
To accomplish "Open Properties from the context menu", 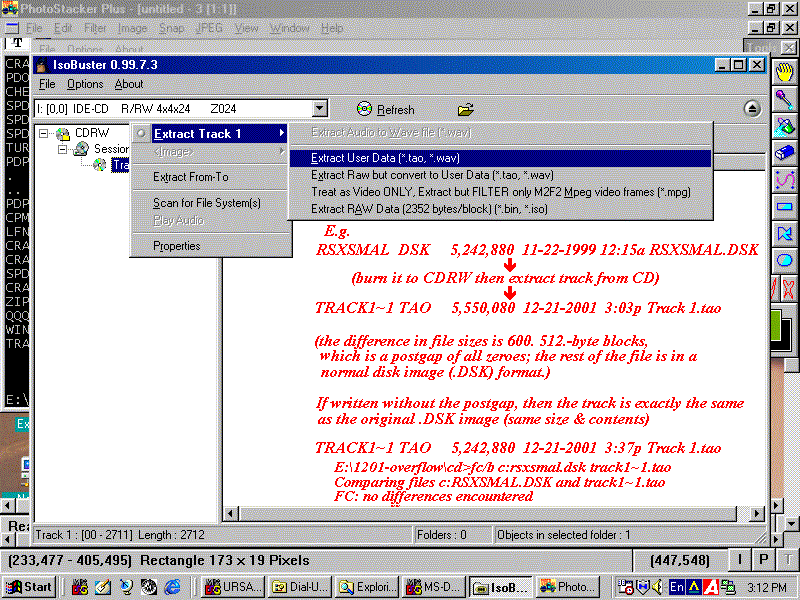I will coord(210,246).
